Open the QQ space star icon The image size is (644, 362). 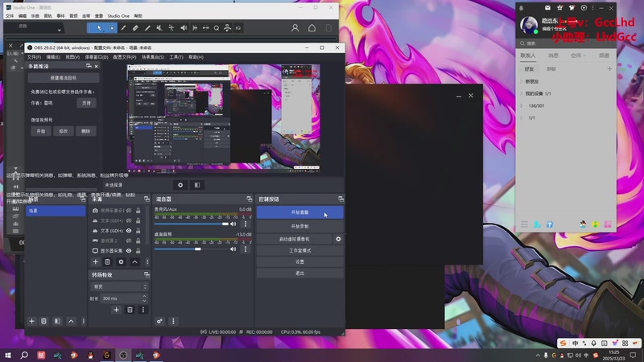coord(559,8)
